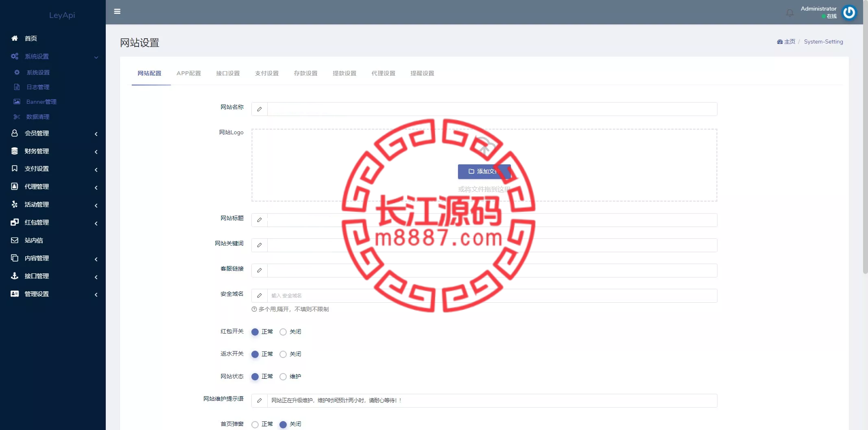The height and width of the screenshot is (430, 868).
Task: Click the address book icon beside 代理管理
Action: pos(15,186)
